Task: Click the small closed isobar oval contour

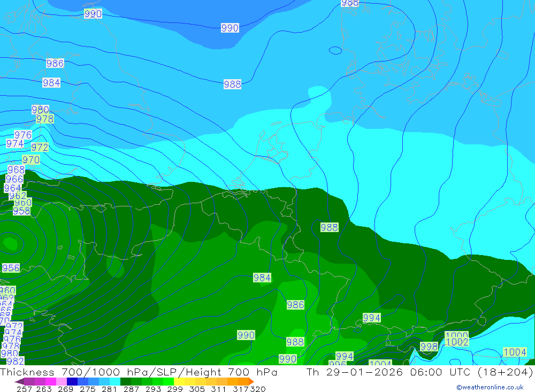Action: (x=335, y=50)
